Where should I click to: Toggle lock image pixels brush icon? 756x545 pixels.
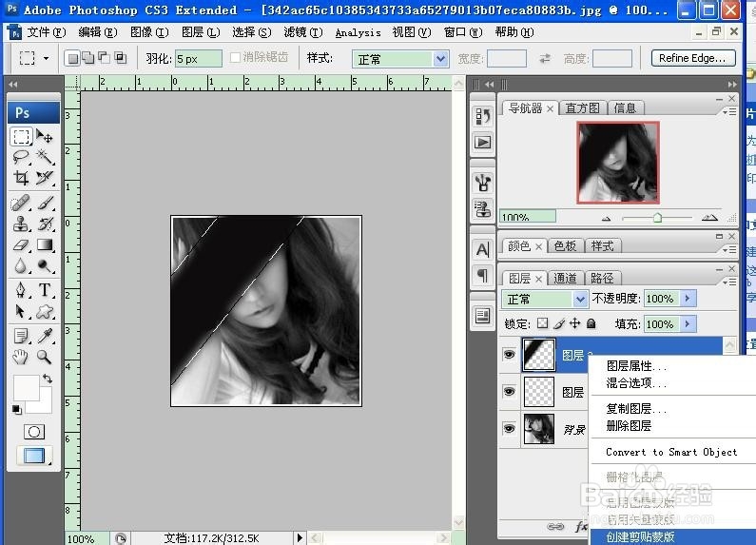tap(559, 323)
